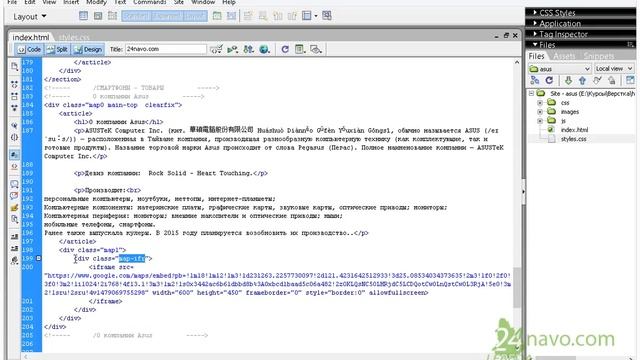Click Draw Layout Cell icon
The image size is (640, 360).
coord(231,16)
